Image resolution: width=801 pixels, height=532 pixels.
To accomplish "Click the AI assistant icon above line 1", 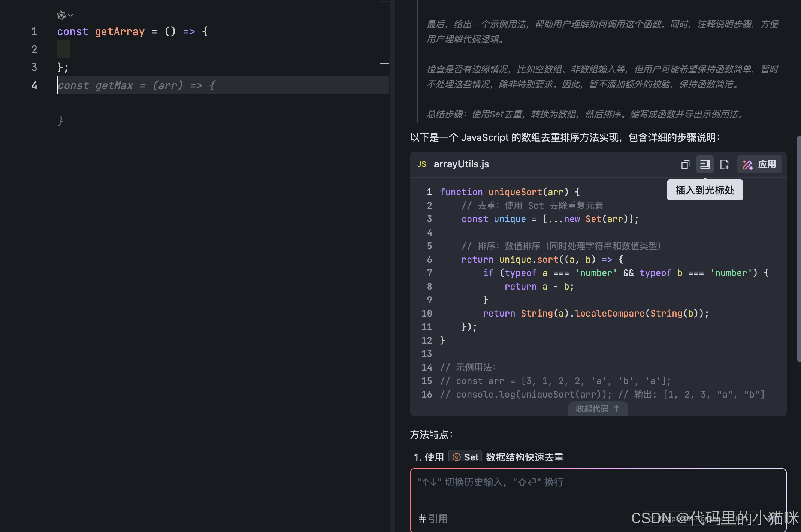I will pos(61,15).
